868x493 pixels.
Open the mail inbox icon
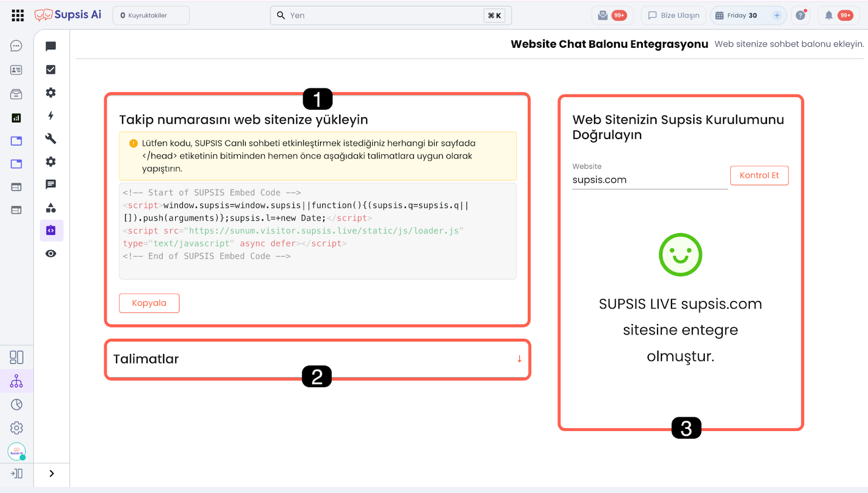(x=603, y=15)
